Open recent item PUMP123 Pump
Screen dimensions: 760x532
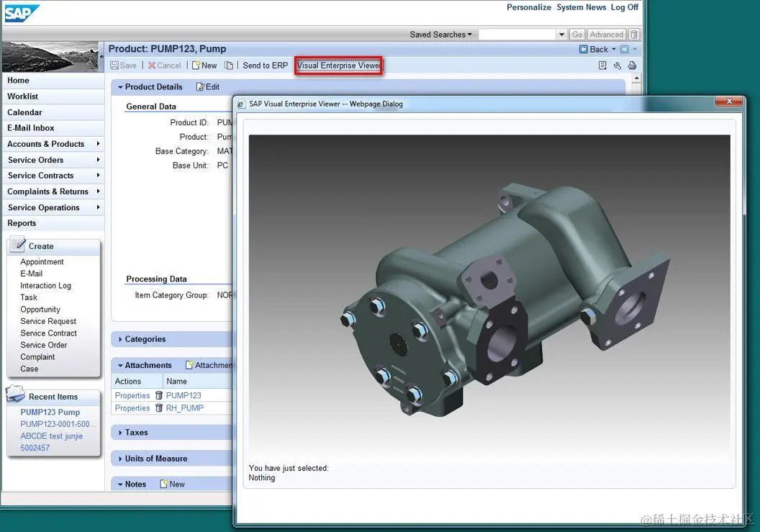(50, 412)
